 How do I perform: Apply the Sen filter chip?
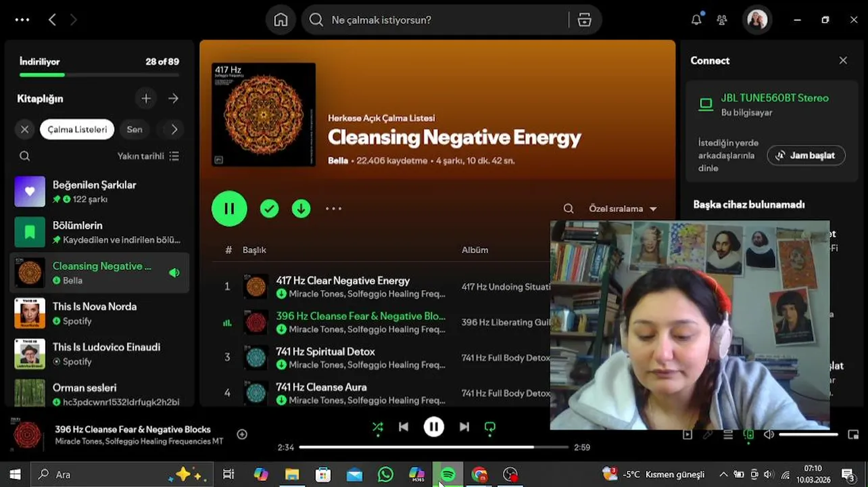[135, 129]
